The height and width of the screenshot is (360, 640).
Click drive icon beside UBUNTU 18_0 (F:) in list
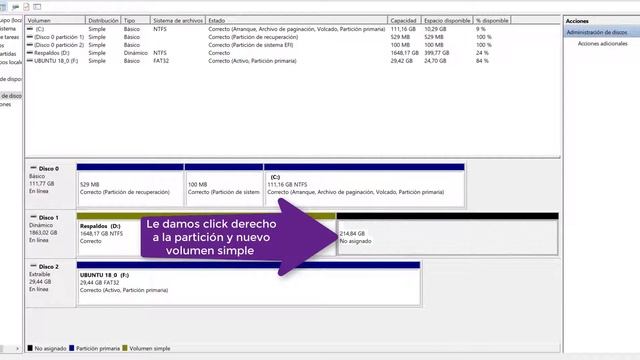(30, 61)
